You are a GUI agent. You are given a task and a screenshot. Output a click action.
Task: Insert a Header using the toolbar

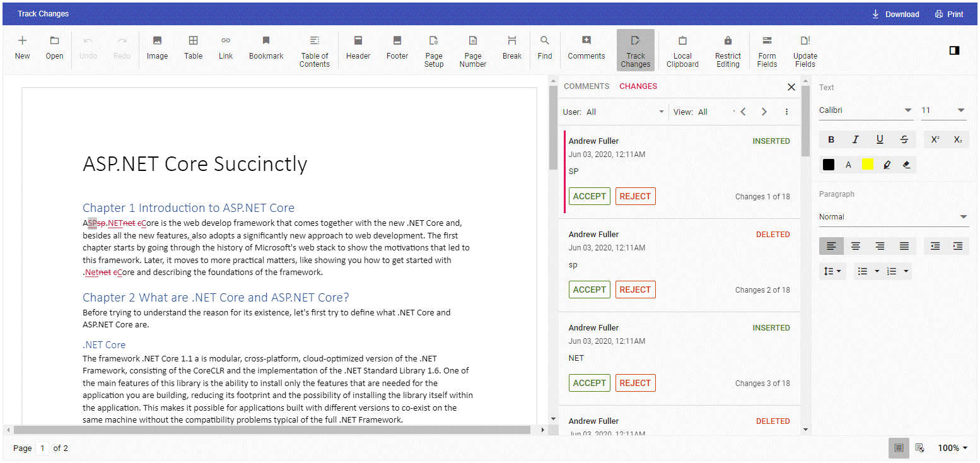pos(358,48)
